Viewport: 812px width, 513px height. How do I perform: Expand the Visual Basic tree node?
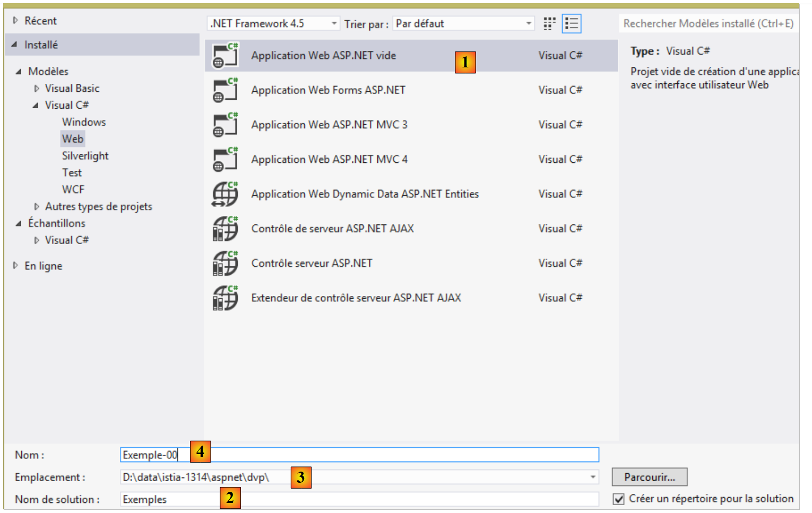click(x=37, y=89)
